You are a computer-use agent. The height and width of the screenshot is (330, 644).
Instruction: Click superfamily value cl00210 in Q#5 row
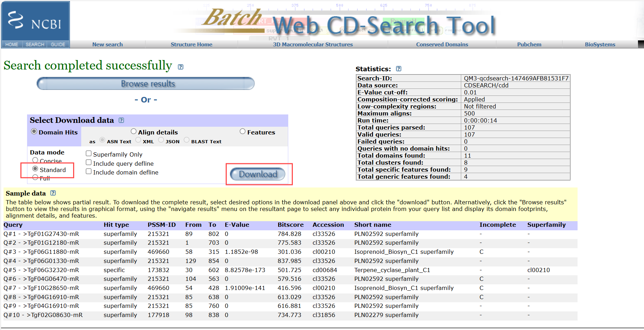point(539,270)
